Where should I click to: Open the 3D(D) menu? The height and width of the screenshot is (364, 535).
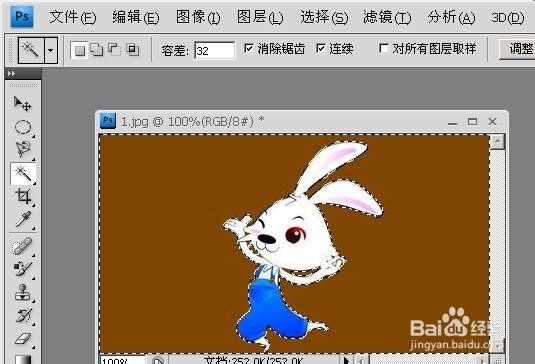(x=508, y=17)
